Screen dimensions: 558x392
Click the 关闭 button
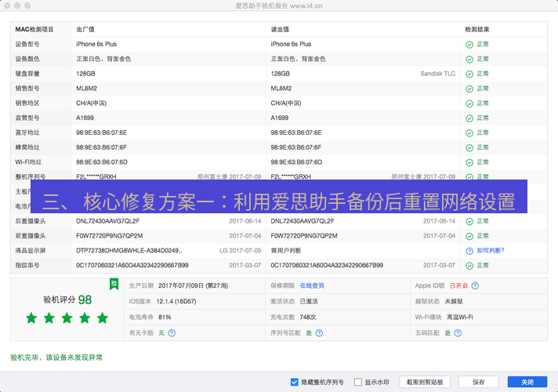coord(527,382)
